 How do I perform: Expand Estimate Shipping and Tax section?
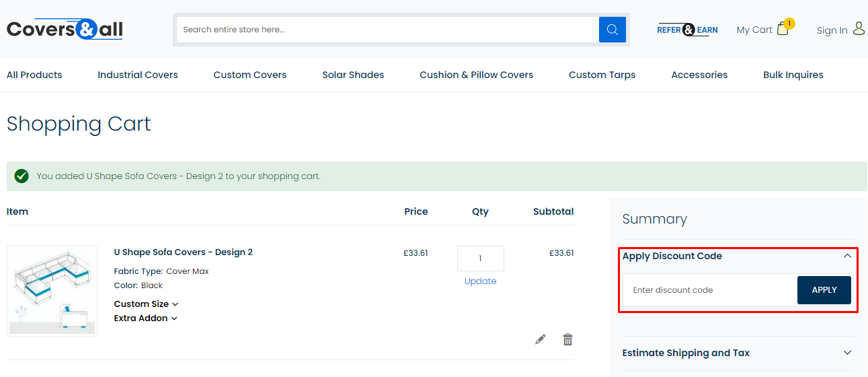847,353
